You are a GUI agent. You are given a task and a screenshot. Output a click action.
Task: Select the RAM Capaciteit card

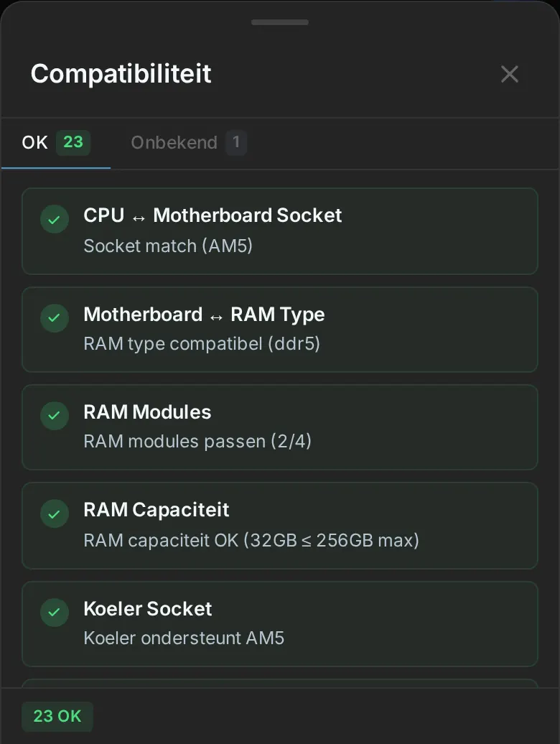coord(280,526)
